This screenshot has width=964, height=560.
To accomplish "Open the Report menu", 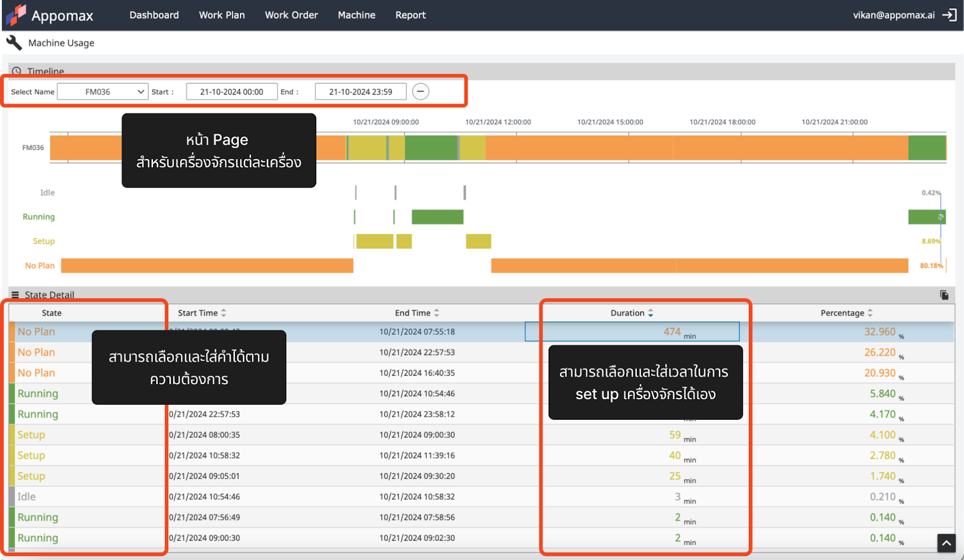I will (410, 15).
